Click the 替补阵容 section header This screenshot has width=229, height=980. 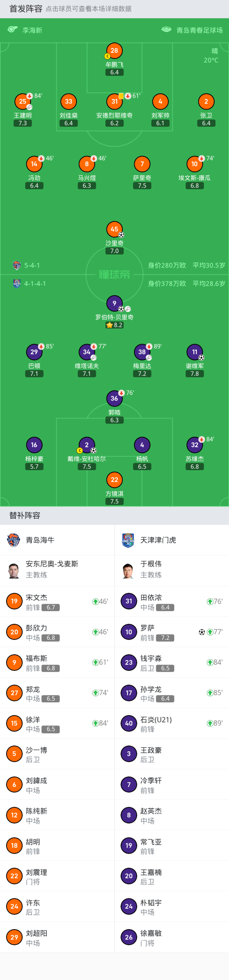[25, 516]
